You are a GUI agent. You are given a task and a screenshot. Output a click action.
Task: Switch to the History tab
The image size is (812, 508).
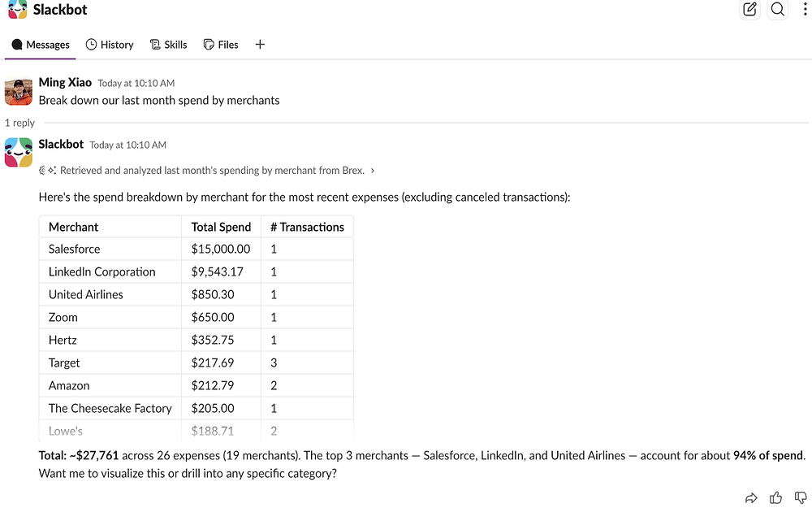[110, 45]
